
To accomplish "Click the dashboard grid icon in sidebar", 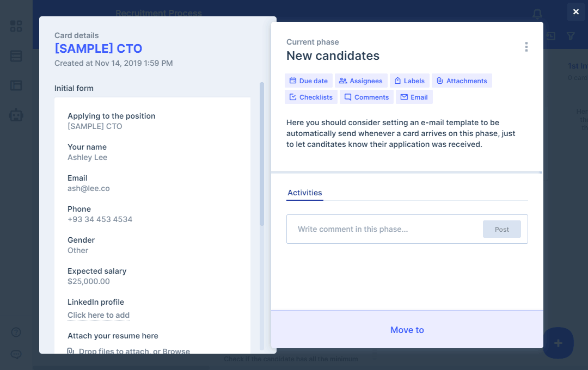I will pyautogui.click(x=16, y=26).
